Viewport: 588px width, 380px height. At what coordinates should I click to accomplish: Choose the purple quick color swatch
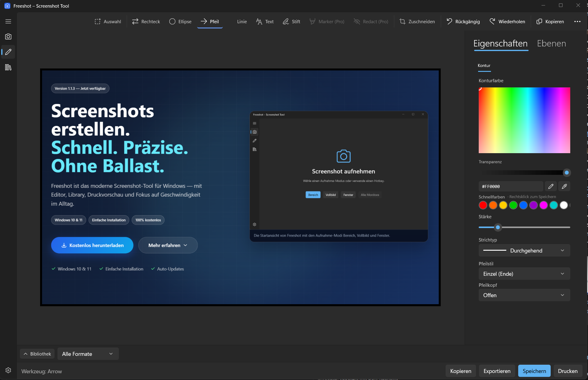click(x=533, y=205)
